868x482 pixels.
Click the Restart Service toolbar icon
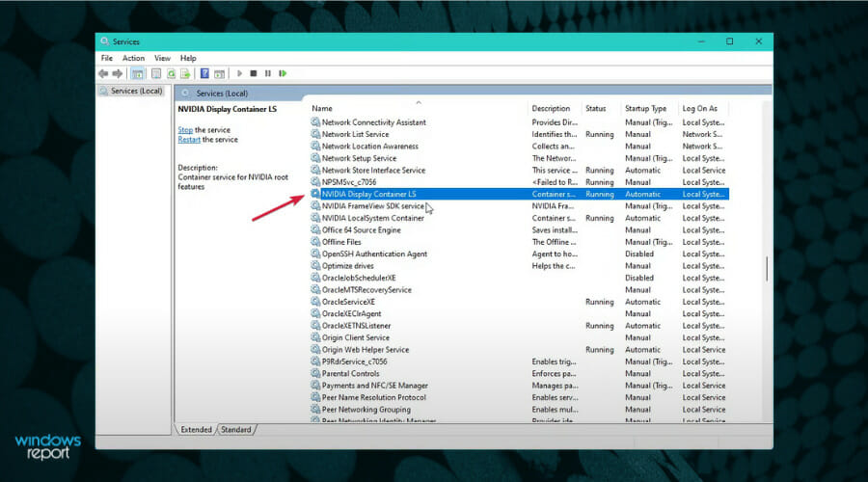[283, 73]
